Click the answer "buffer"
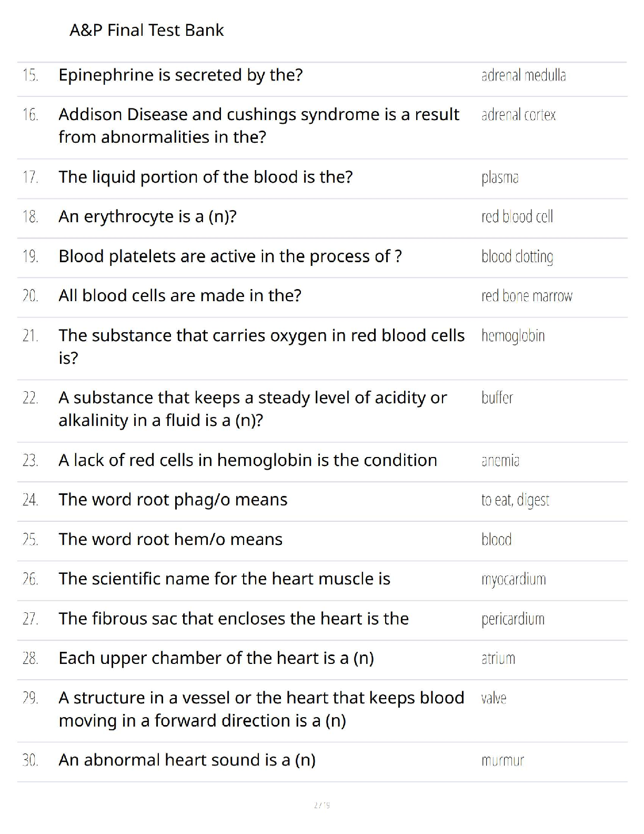644x834 pixels. click(497, 398)
